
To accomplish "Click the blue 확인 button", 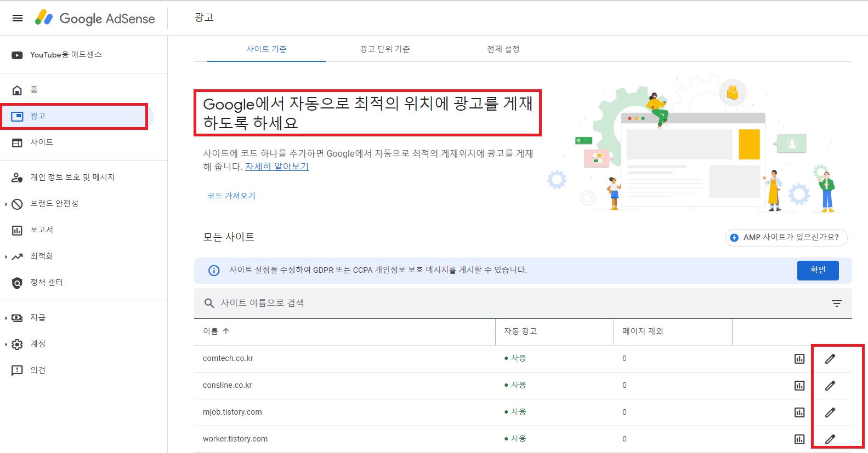I will [x=818, y=270].
